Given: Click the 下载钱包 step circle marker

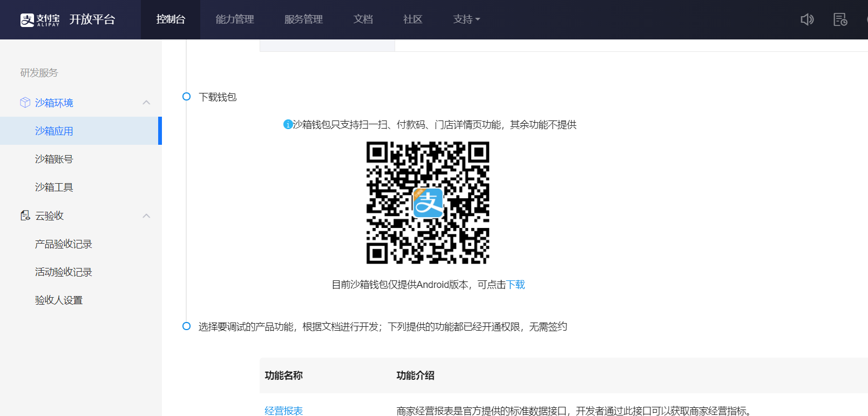Looking at the screenshot, I should (186, 97).
